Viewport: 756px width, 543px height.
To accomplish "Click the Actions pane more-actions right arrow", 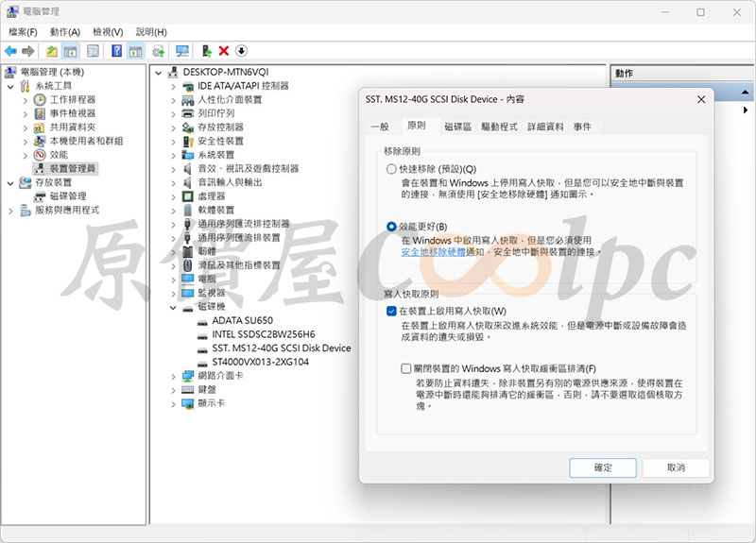I will (x=746, y=110).
